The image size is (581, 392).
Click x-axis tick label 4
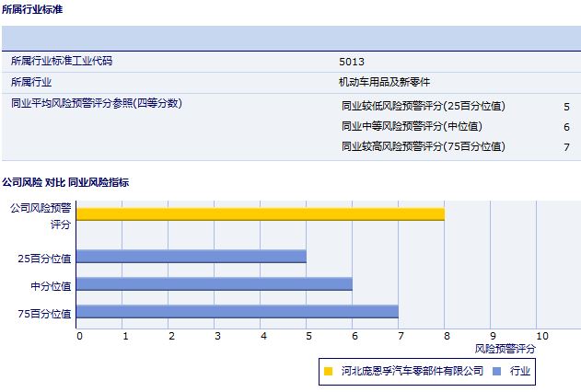click(263, 336)
